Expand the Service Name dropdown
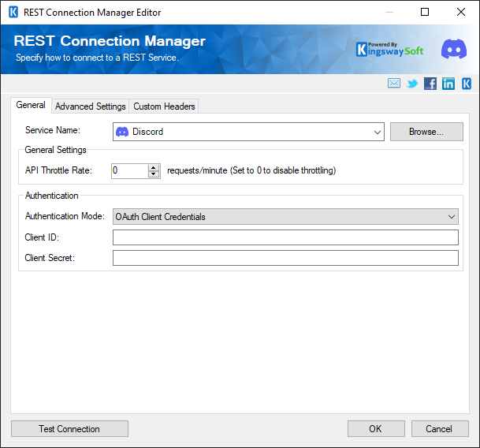Viewport: 480px width, 448px height. [377, 132]
